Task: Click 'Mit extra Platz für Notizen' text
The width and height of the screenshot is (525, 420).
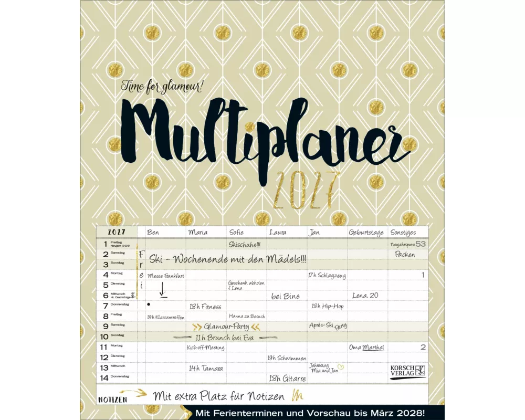Action: (x=218, y=396)
